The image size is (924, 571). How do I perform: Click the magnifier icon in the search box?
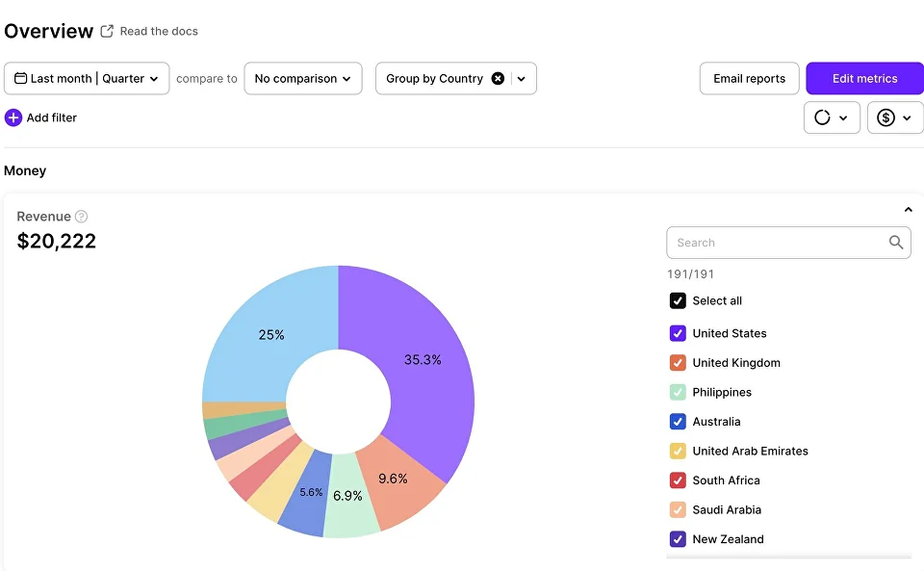coord(896,243)
